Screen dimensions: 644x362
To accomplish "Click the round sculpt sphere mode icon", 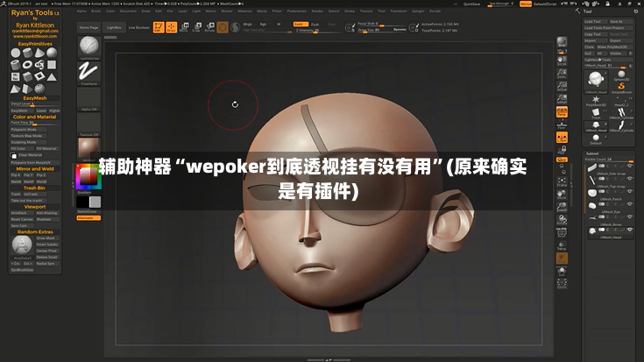I will [x=223, y=27].
